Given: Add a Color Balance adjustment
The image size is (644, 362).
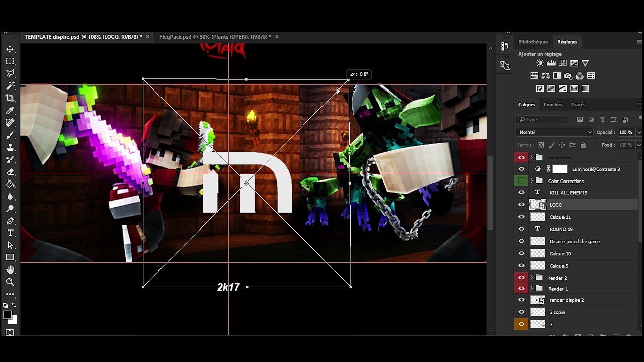Looking at the screenshot, I should 546,76.
